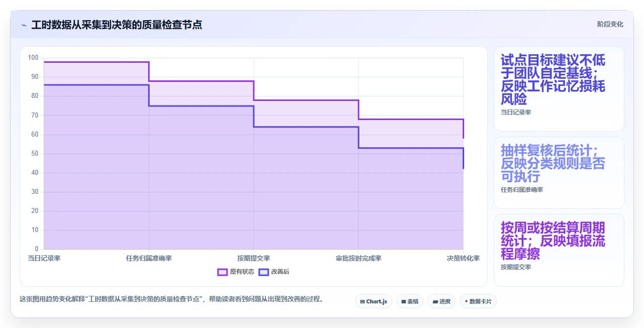Click x-axis label 审批按时完成率
Screen dimensions: 644x328
(x=359, y=258)
